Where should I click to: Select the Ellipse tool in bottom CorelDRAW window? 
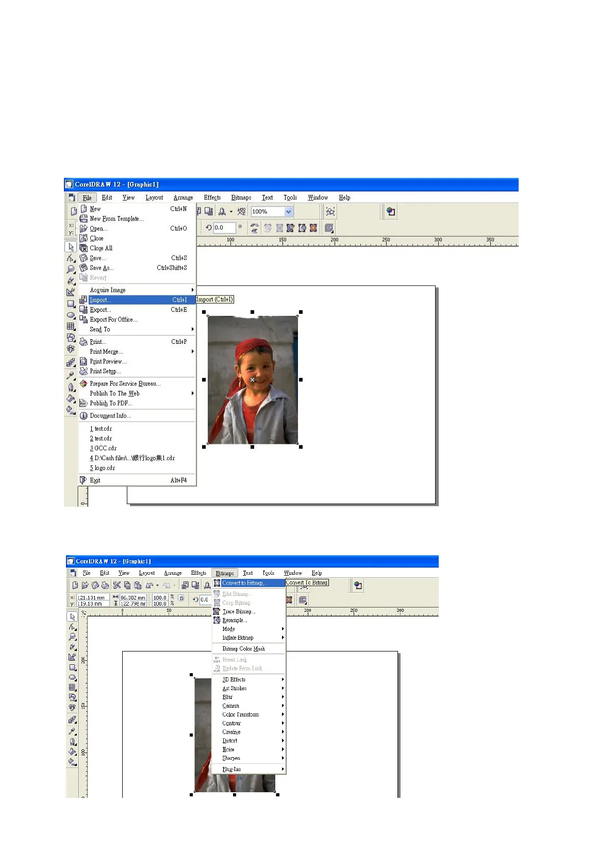click(x=72, y=677)
